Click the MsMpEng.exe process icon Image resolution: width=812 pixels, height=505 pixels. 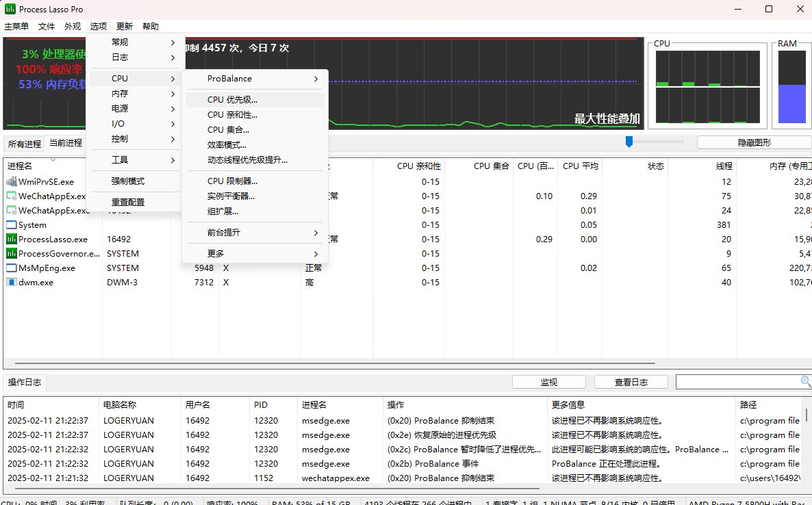[x=12, y=268]
